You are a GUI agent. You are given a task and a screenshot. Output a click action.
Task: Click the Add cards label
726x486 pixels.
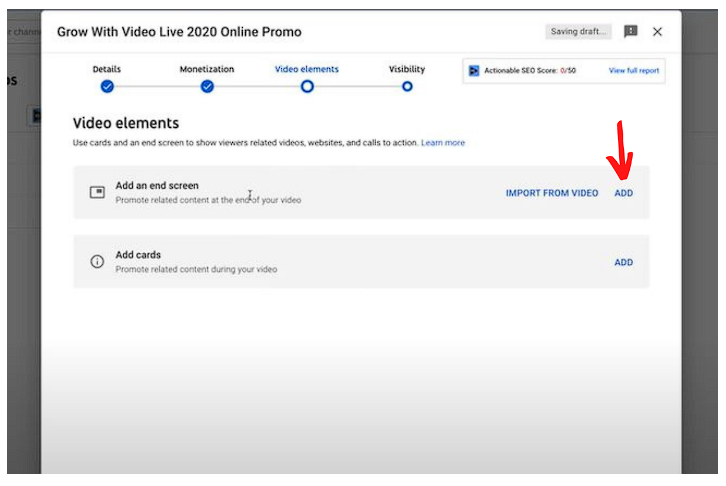pyautogui.click(x=138, y=255)
